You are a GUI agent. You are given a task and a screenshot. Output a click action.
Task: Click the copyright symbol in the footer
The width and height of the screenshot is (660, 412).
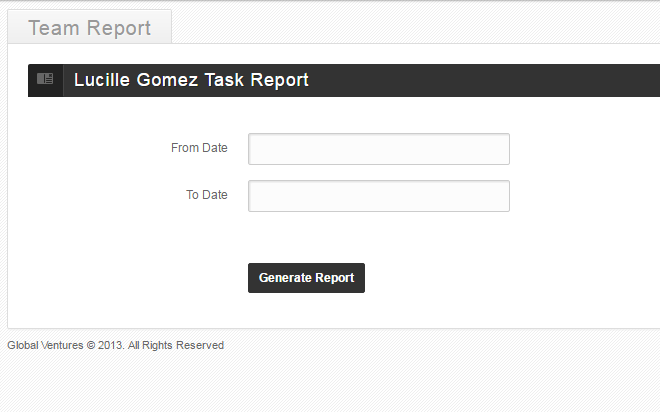[x=90, y=346]
